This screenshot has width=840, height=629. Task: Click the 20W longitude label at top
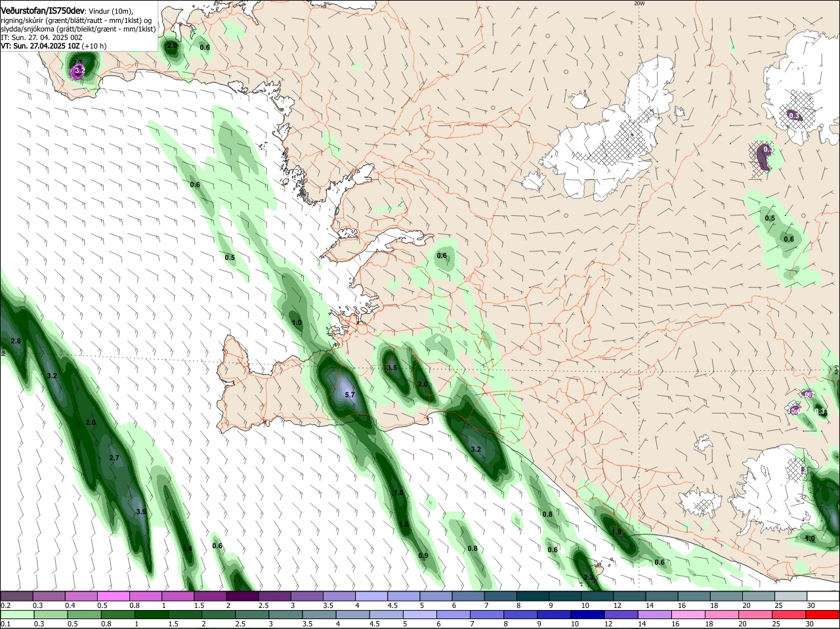pyautogui.click(x=639, y=3)
